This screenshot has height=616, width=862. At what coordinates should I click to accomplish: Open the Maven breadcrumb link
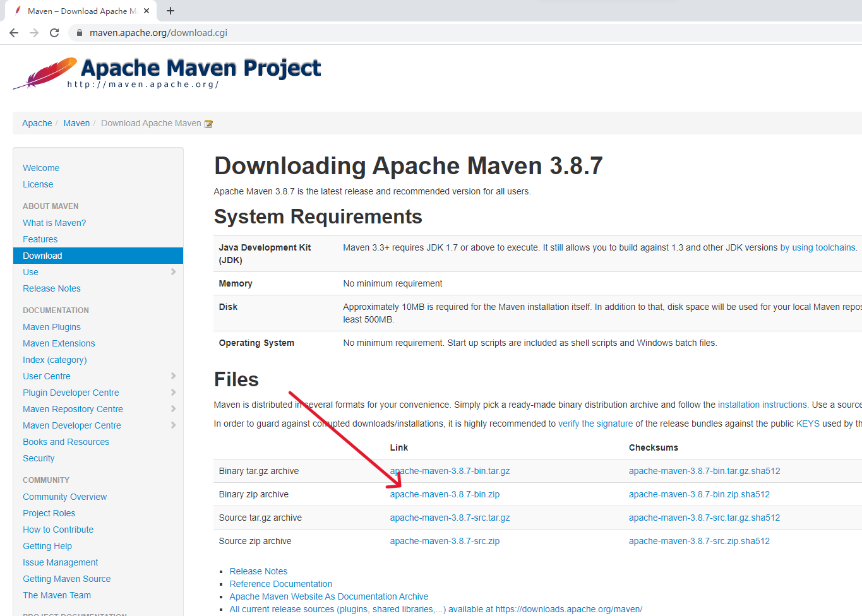pyautogui.click(x=76, y=123)
